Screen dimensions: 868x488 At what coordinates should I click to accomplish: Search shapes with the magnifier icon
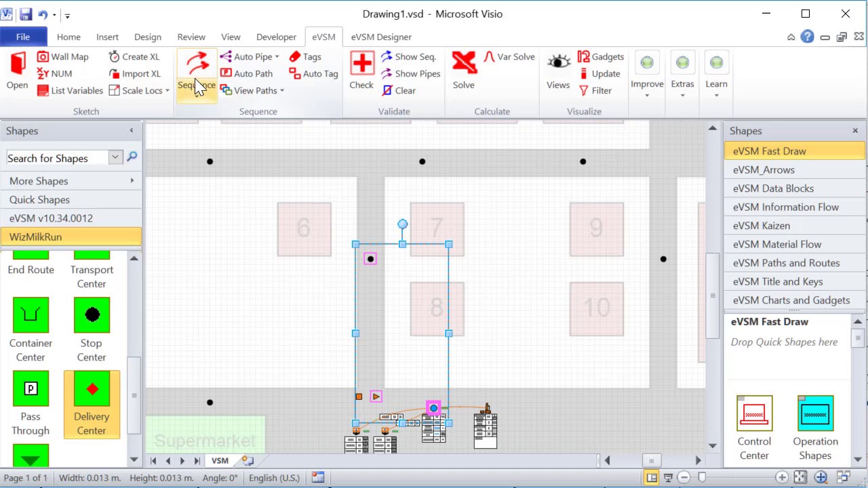click(132, 157)
